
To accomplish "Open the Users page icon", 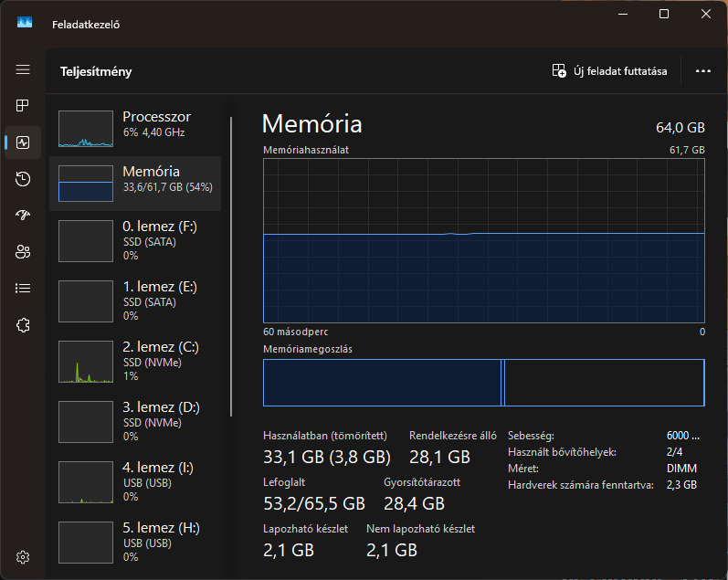I will click(23, 252).
